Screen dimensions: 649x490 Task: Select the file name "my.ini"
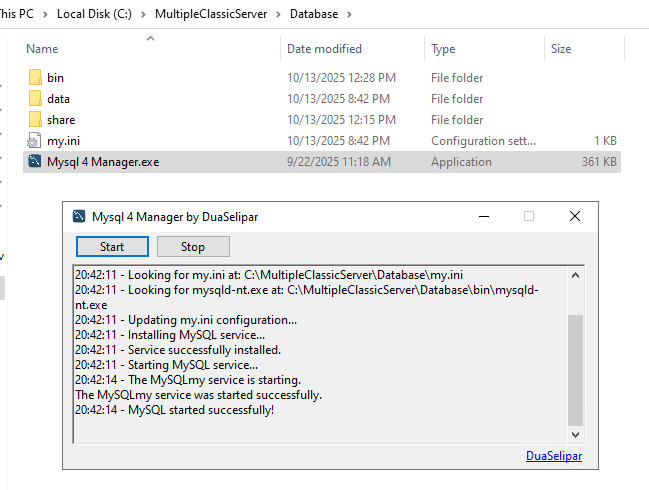(63, 141)
